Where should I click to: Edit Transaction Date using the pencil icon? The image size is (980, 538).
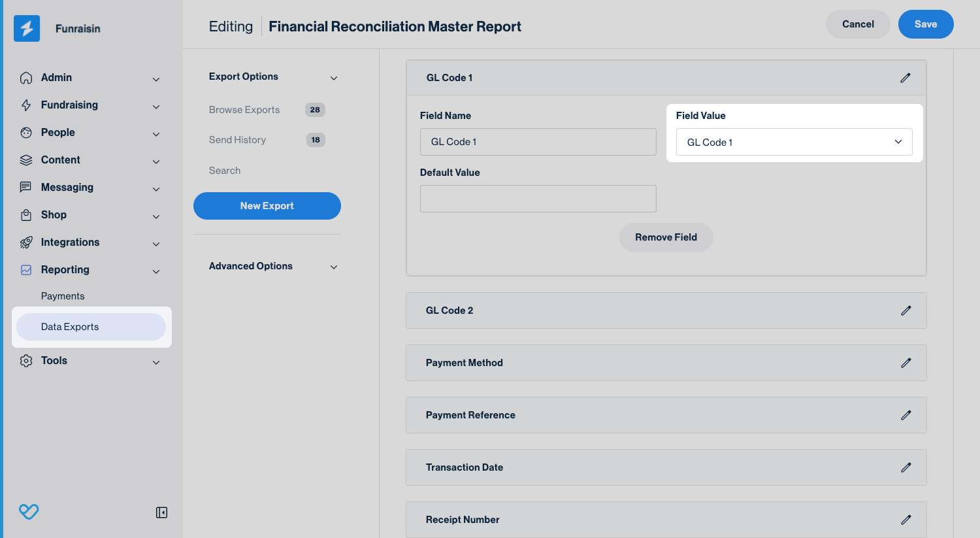click(x=906, y=467)
